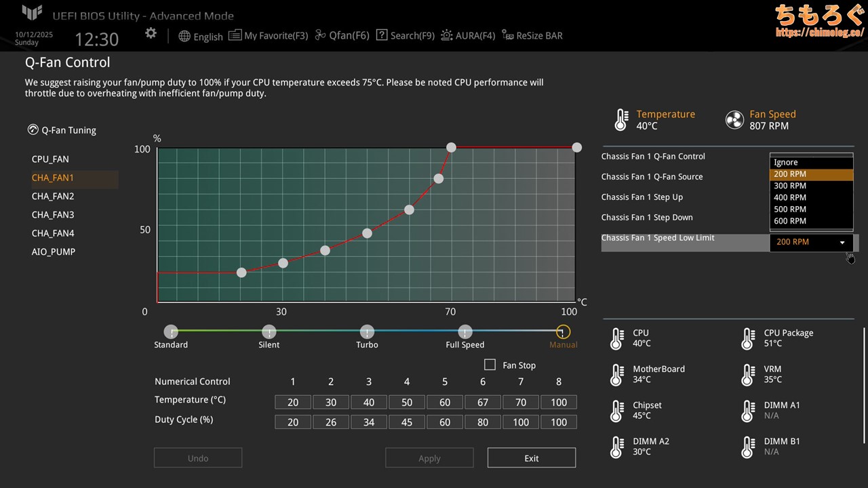The image size is (868, 488).
Task: Enable the Fan Stop checkbox
Action: 490,365
